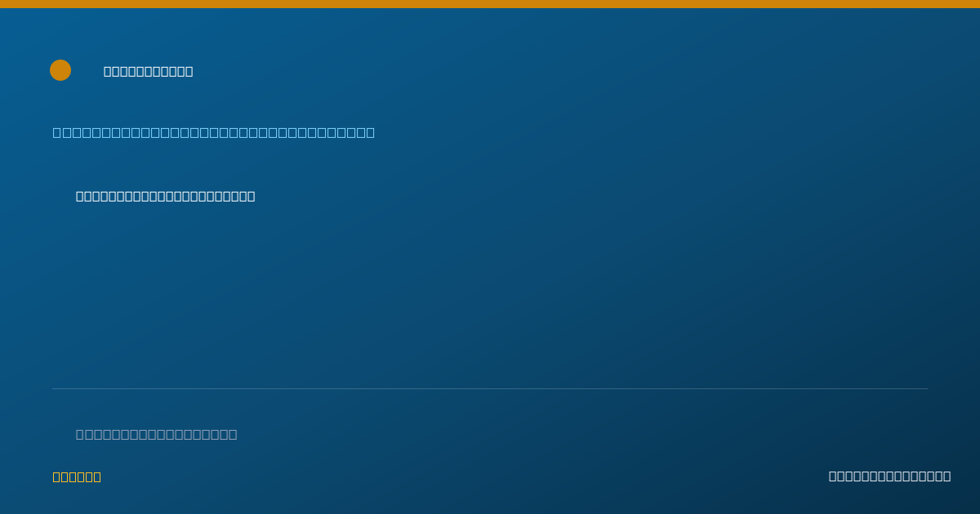This screenshot has width=980, height=514.
Task: Click the orange circle logo icon
Action: coord(60,70)
